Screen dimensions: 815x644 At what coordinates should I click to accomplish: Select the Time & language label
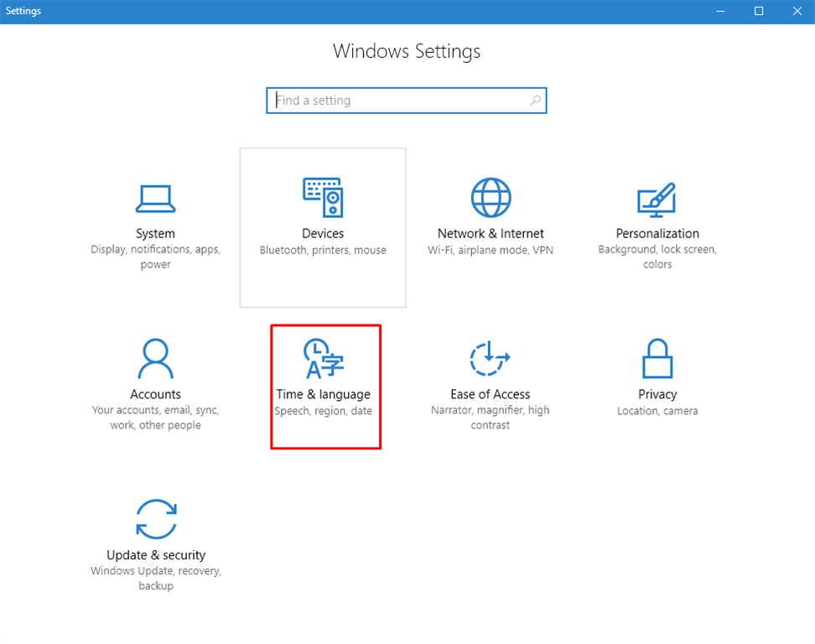point(324,394)
